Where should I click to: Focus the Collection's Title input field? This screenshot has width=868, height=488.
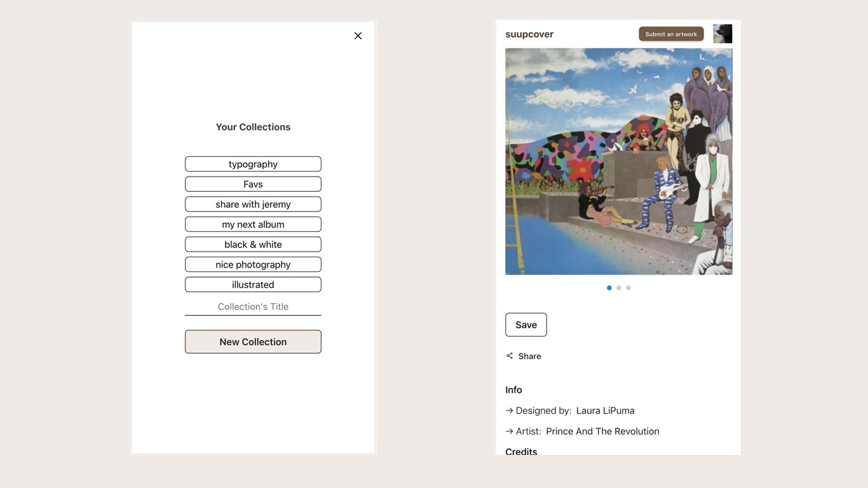coord(253,307)
